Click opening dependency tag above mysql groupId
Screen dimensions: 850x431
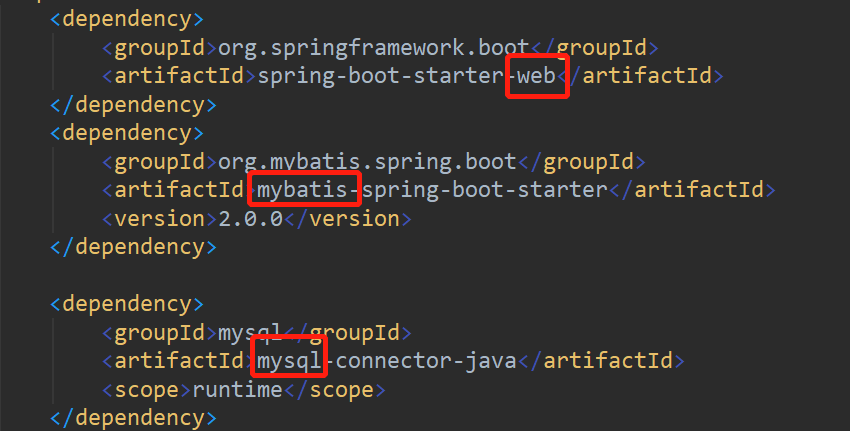tap(127, 304)
